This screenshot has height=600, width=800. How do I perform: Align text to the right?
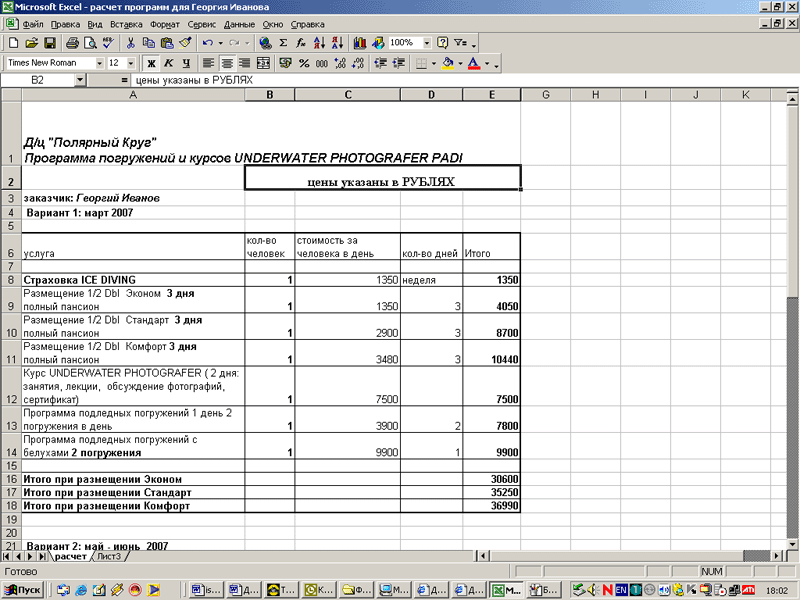coord(245,63)
